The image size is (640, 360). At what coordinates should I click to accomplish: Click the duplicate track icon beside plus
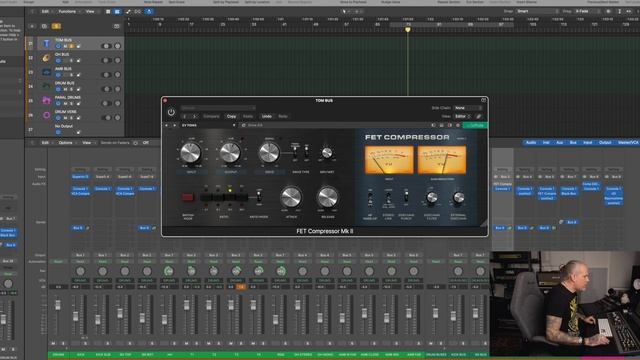coord(44,27)
